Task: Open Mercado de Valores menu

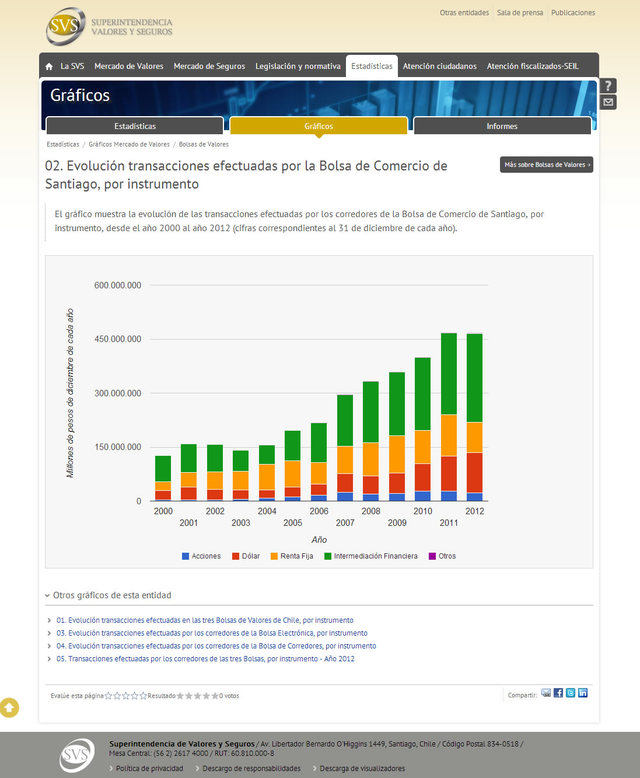Action: click(129, 66)
